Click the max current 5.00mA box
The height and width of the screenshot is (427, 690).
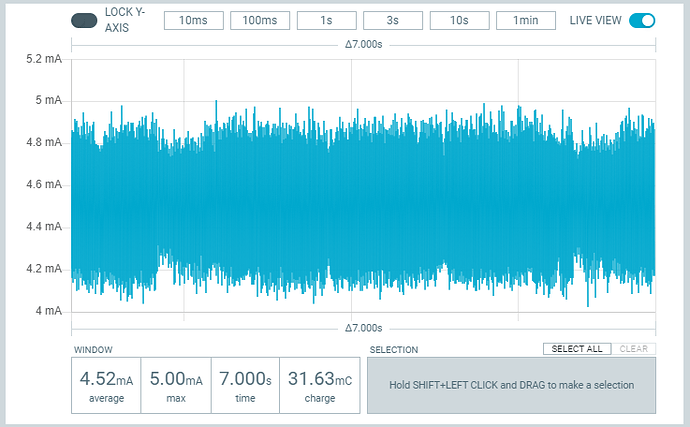point(175,385)
